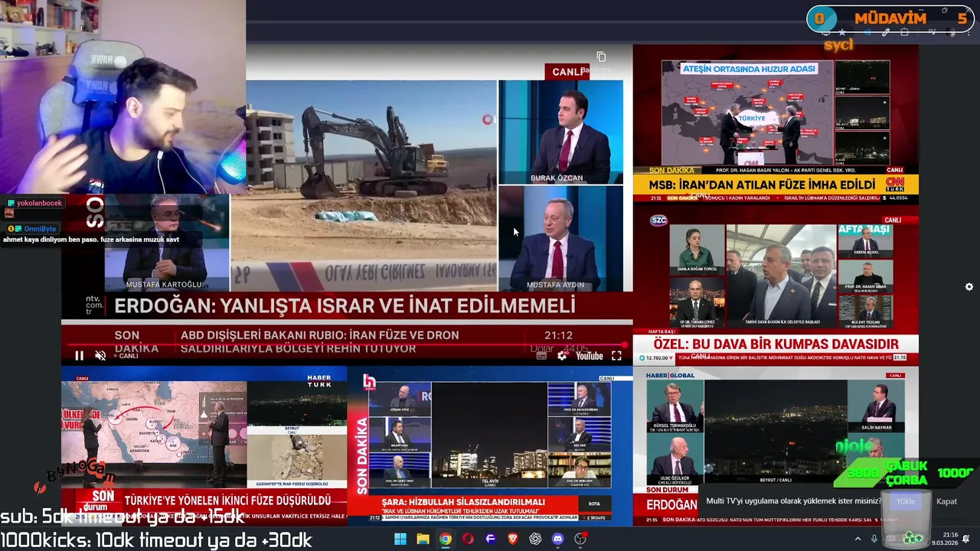Click the copy link icon on NTV video
Viewport: 980px width, 551px height.
point(601,57)
